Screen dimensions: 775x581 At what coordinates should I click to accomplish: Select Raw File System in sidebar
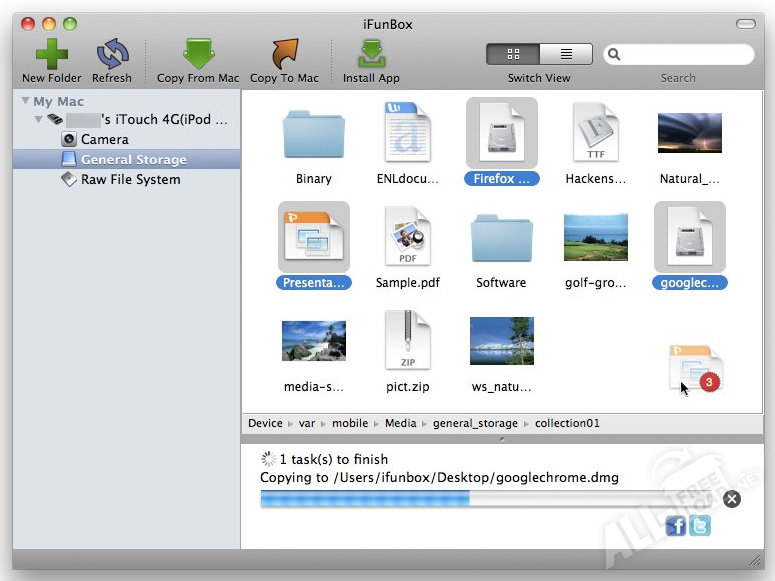[130, 180]
